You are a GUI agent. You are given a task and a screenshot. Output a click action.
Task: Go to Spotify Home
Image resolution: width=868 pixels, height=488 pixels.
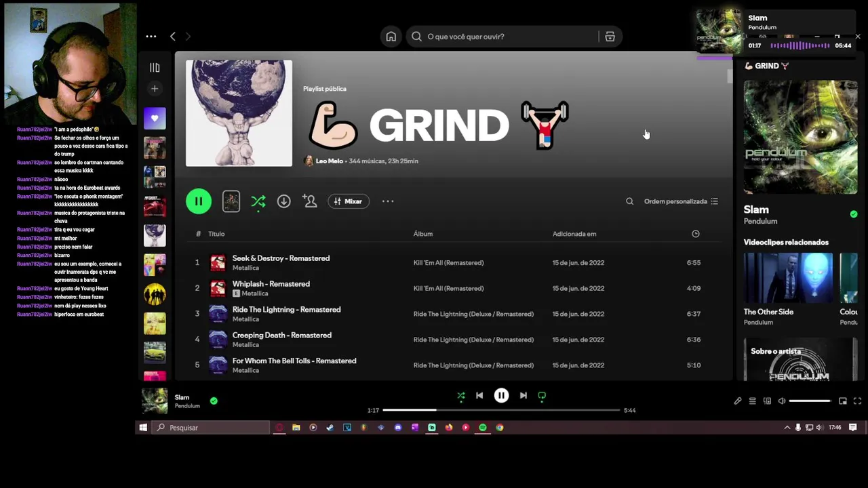pos(391,37)
